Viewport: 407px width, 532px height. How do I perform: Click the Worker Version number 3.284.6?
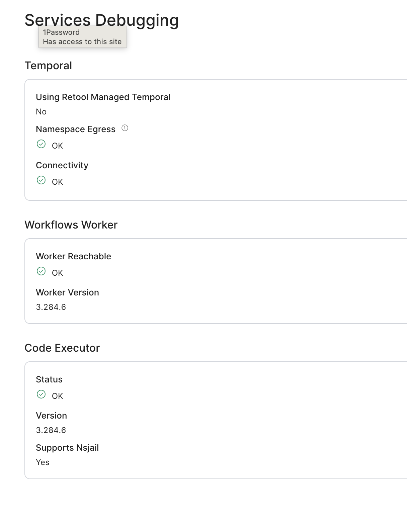51,307
